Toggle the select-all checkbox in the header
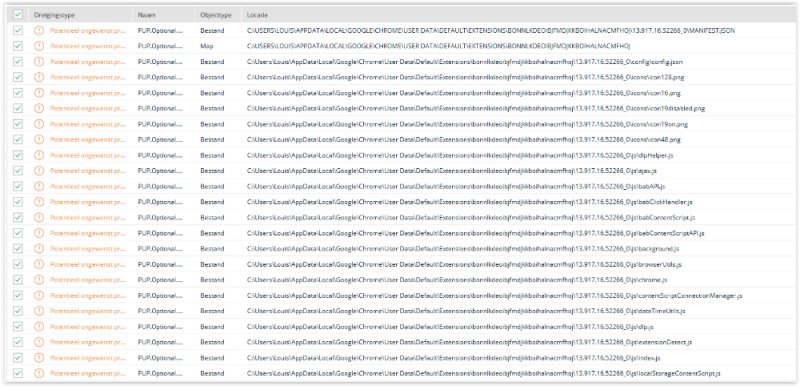This screenshot has width=800, height=386. [x=18, y=15]
